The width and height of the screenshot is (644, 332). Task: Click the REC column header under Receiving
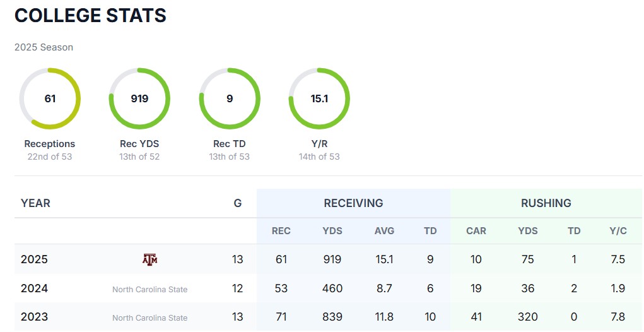[x=281, y=231]
